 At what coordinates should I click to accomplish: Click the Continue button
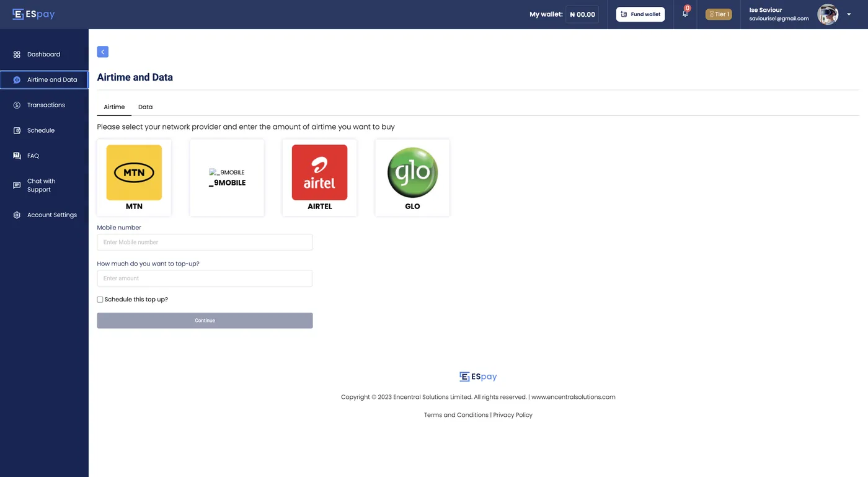[x=205, y=320]
